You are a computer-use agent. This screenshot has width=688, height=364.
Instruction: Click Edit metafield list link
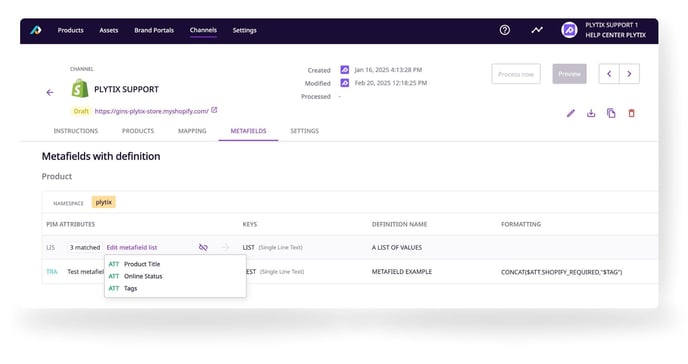(132, 247)
